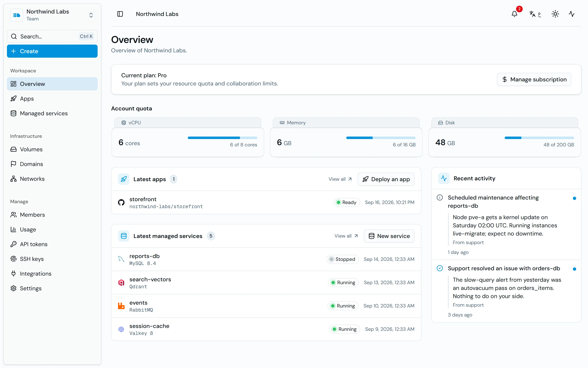588x368 pixels.
Task: Click Deploy an app button
Action: pyautogui.click(x=386, y=179)
